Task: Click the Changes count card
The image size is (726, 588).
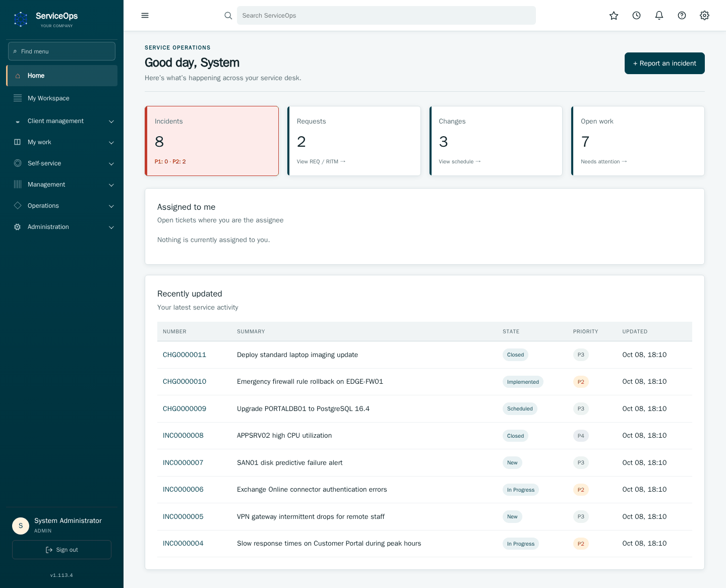Action: click(x=496, y=141)
